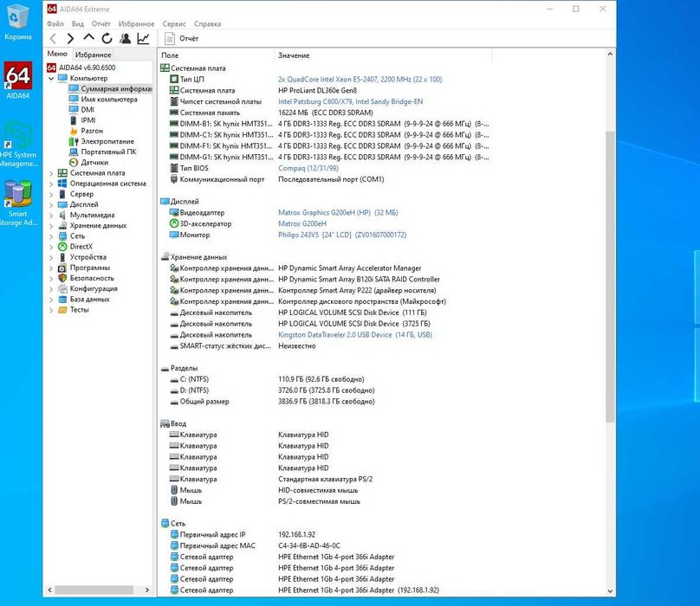Open the Вид menu
Screen dimensions: 700x606
coord(78,24)
